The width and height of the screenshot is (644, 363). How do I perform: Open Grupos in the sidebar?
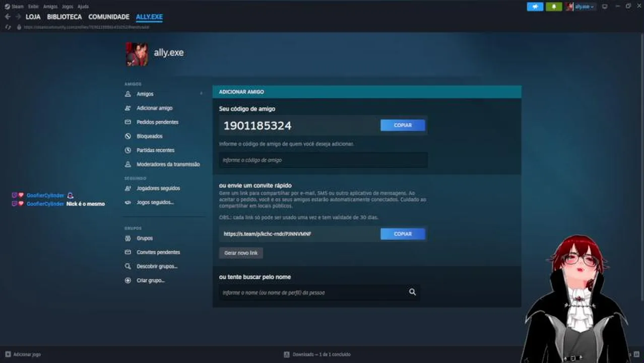(145, 238)
